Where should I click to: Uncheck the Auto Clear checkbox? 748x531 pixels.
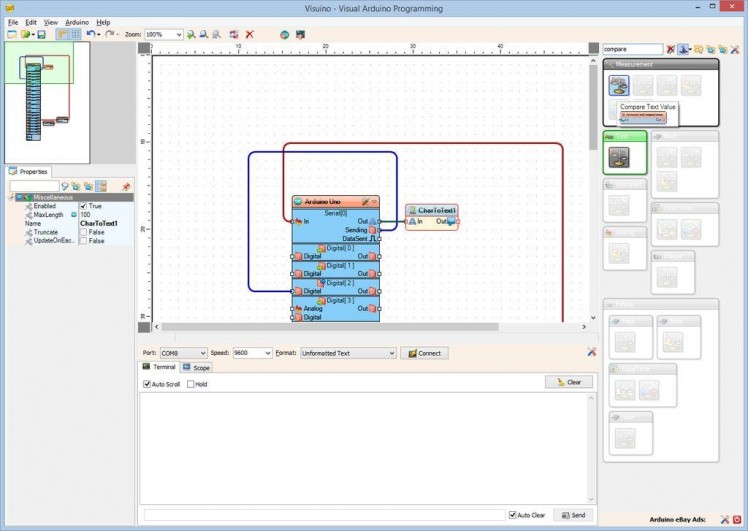(x=513, y=515)
